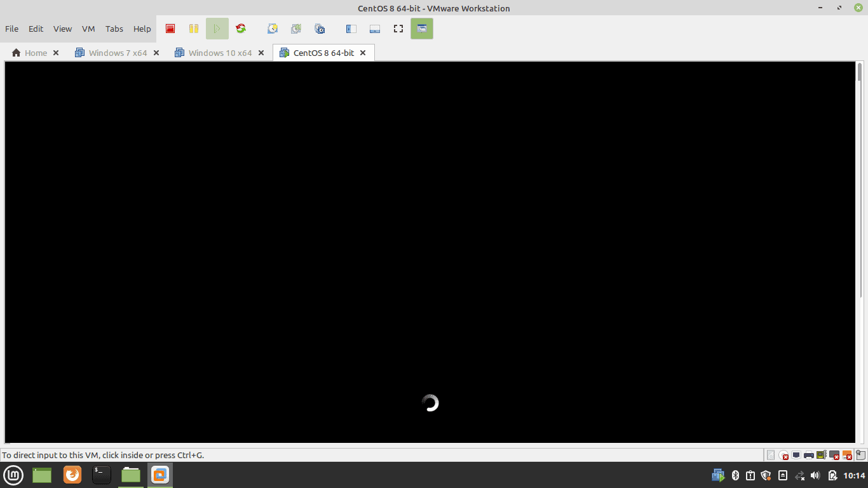Close the Windows 7 x64 tab
The height and width of the screenshot is (488, 868).
156,53
